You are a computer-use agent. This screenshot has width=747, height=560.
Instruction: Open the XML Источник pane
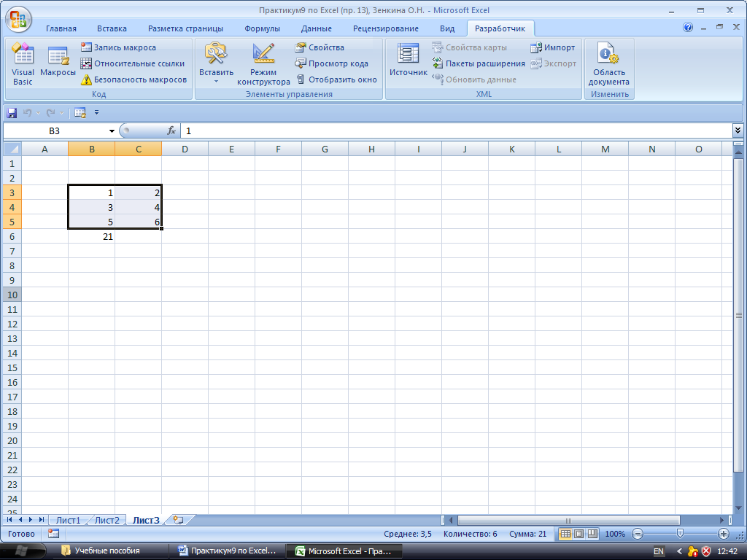coord(409,61)
